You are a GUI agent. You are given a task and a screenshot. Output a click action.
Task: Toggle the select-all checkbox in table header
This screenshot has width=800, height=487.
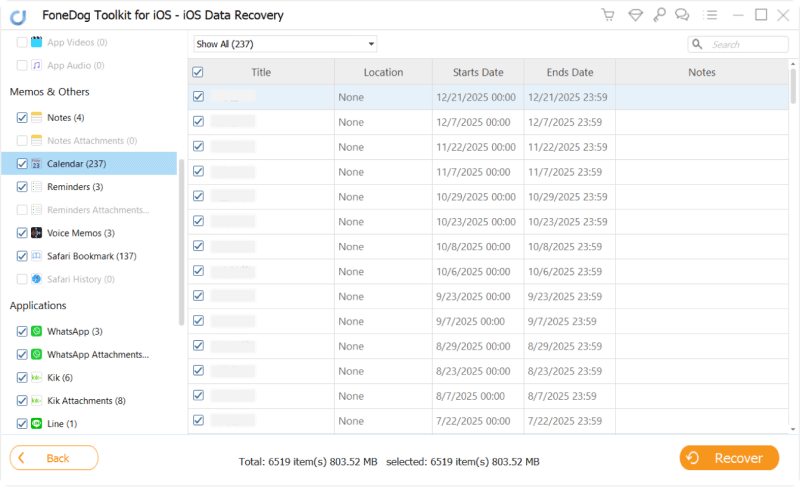pyautogui.click(x=198, y=72)
